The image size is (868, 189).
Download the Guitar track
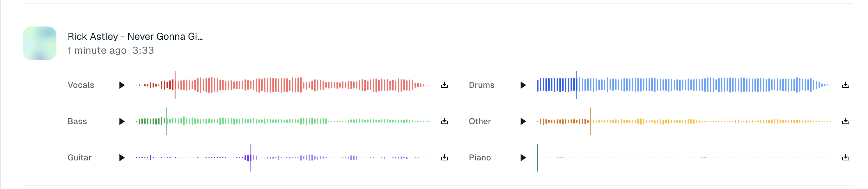(444, 158)
